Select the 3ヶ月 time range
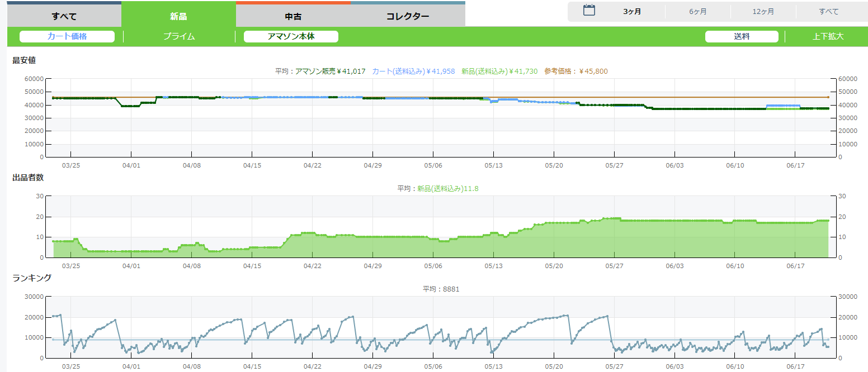 [632, 12]
